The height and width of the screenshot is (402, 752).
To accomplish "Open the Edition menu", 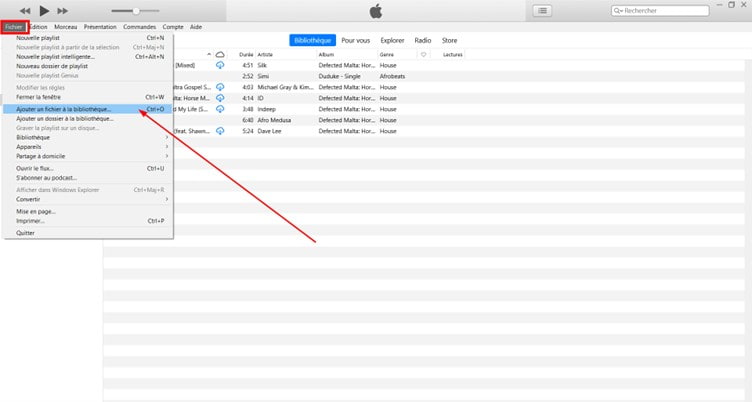I will tap(38, 27).
